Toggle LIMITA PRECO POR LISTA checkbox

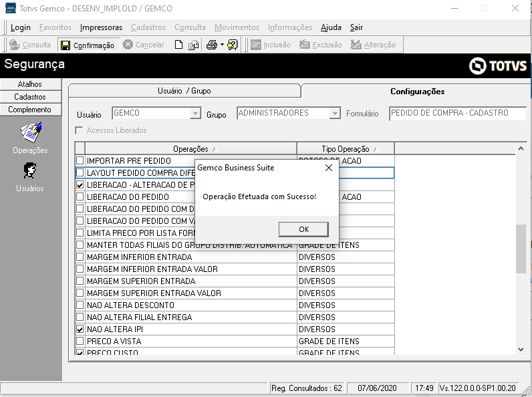(80, 233)
